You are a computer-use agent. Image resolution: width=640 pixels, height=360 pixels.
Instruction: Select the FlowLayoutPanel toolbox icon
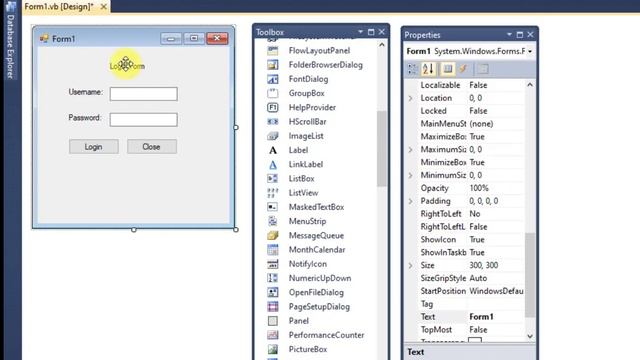click(273, 51)
